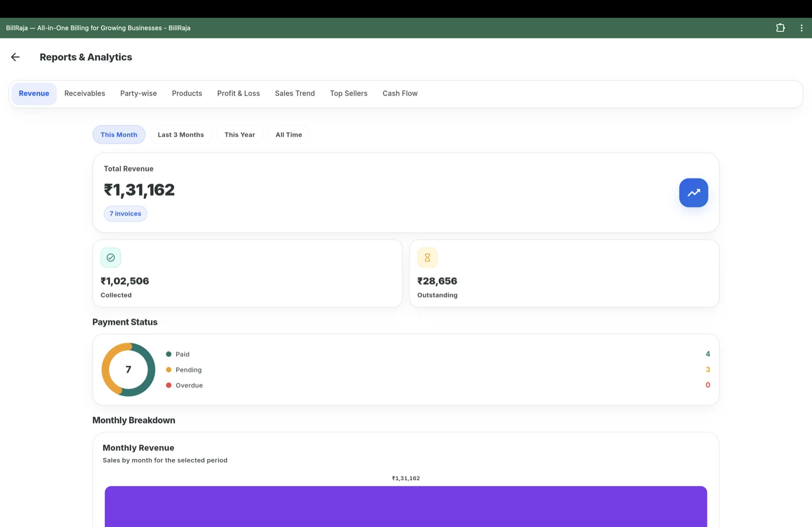Image resolution: width=812 pixels, height=527 pixels.
Task: Click the green checkmark Collected icon
Action: tap(111, 258)
